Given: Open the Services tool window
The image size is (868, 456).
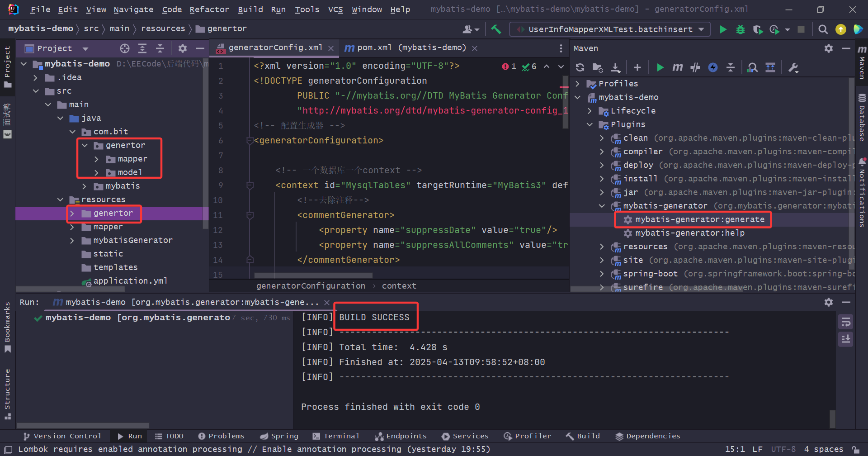Looking at the screenshot, I should 465,436.
